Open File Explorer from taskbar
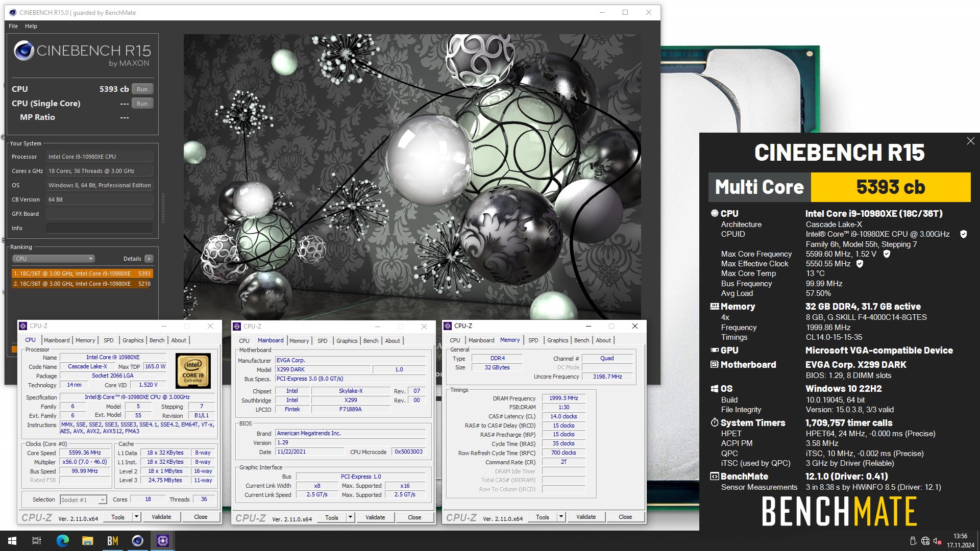 [x=88, y=541]
